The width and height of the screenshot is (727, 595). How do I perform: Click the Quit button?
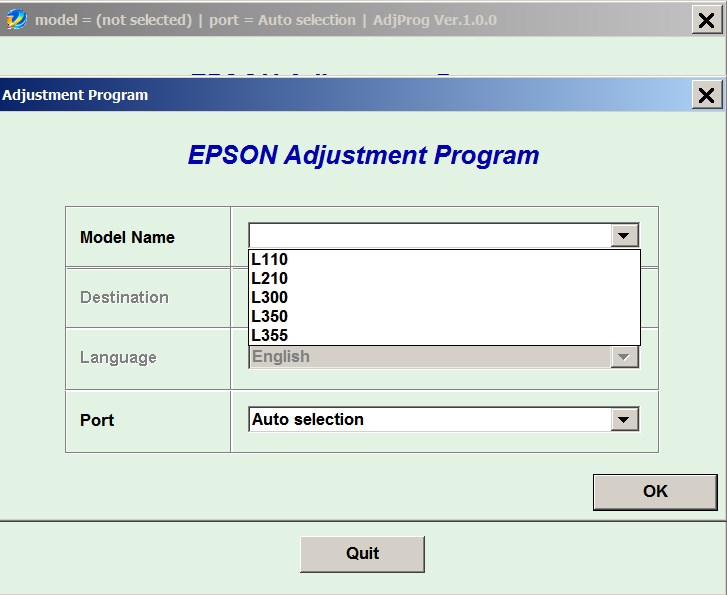pyautogui.click(x=362, y=554)
